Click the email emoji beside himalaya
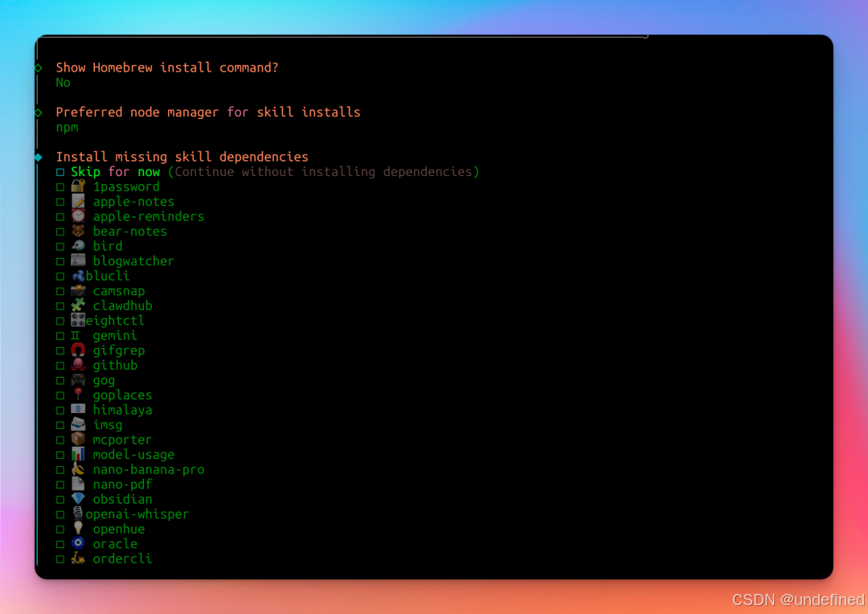The height and width of the screenshot is (614, 868). (x=78, y=410)
